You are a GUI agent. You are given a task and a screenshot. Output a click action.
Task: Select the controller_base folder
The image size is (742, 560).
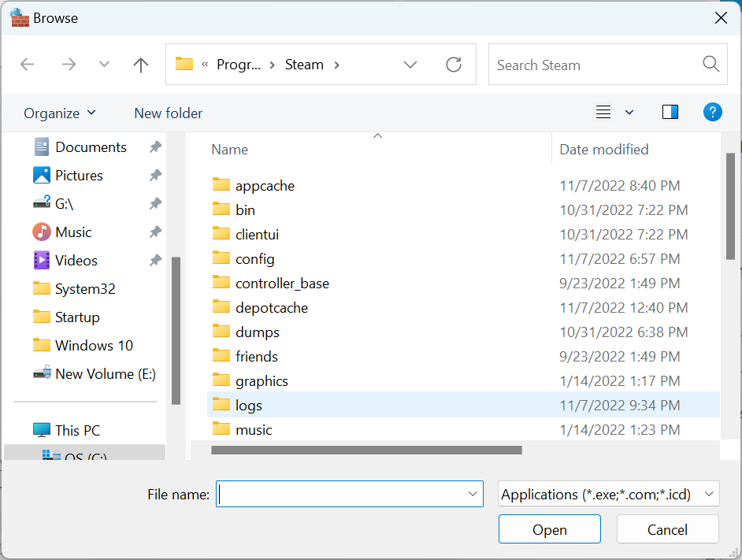(463, 283)
